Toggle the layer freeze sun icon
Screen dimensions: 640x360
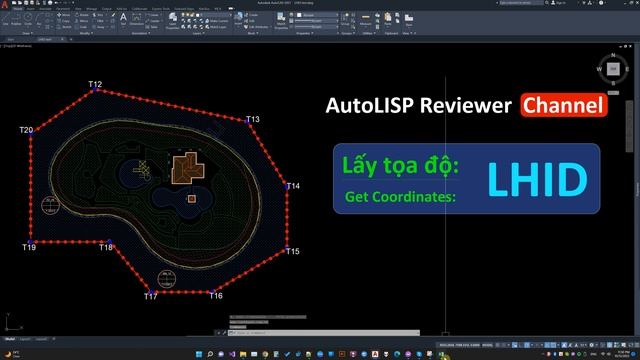point(188,15)
